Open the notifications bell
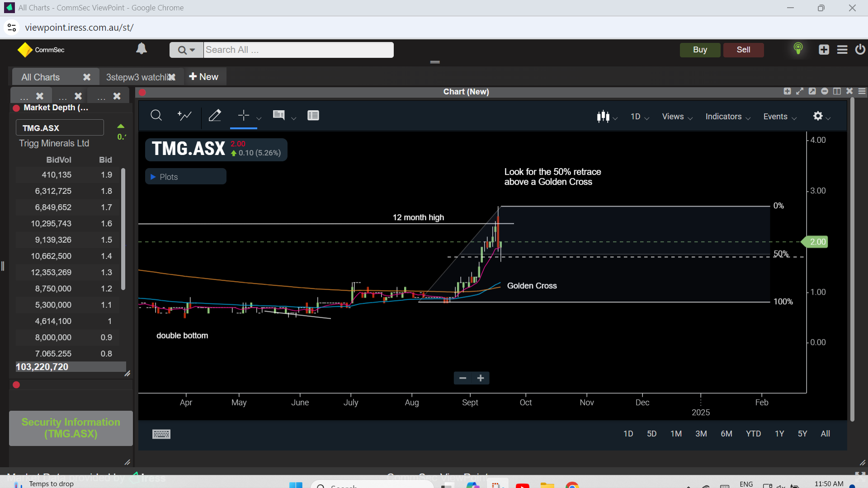 142,48
